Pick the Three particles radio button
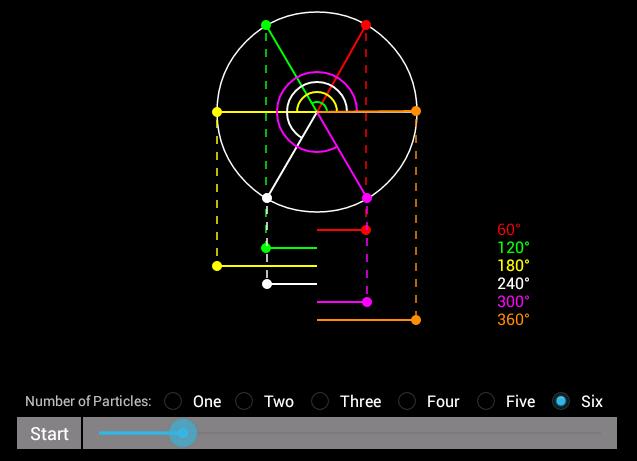637x461 pixels. tap(320, 401)
